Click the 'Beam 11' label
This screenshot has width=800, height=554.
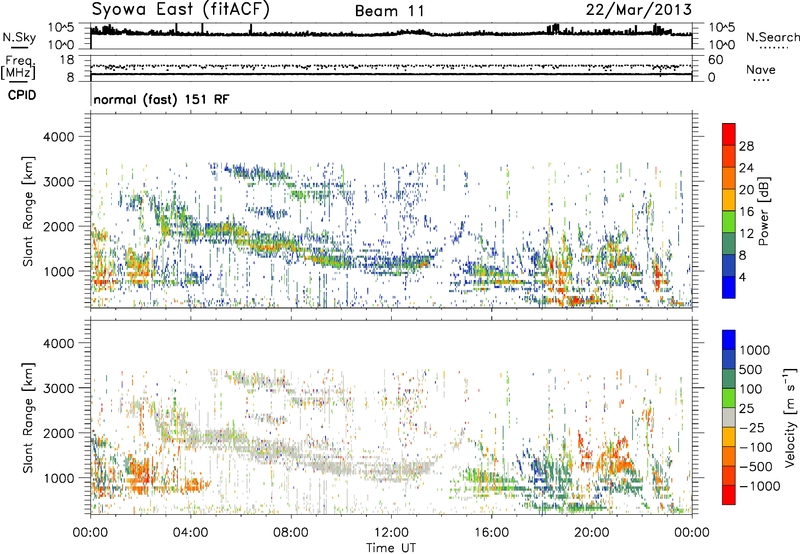[390, 11]
